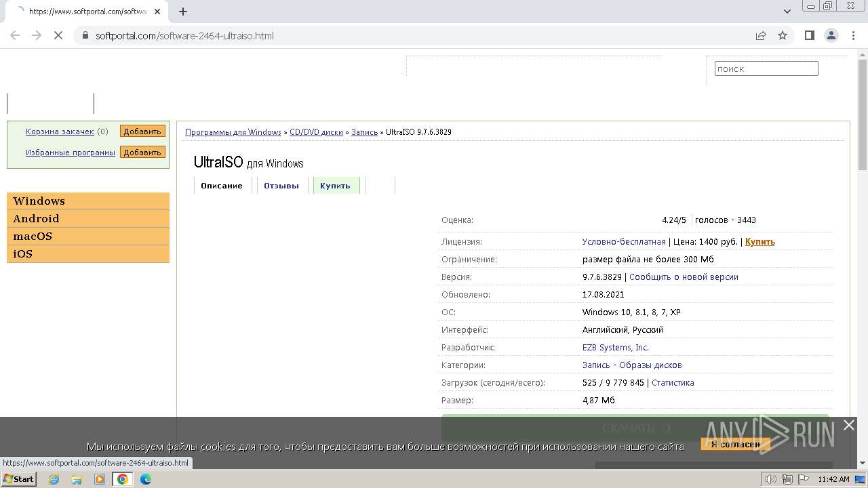Add to Избранные программы with Добавить
Screen dimensions: 868x488
pos(142,152)
